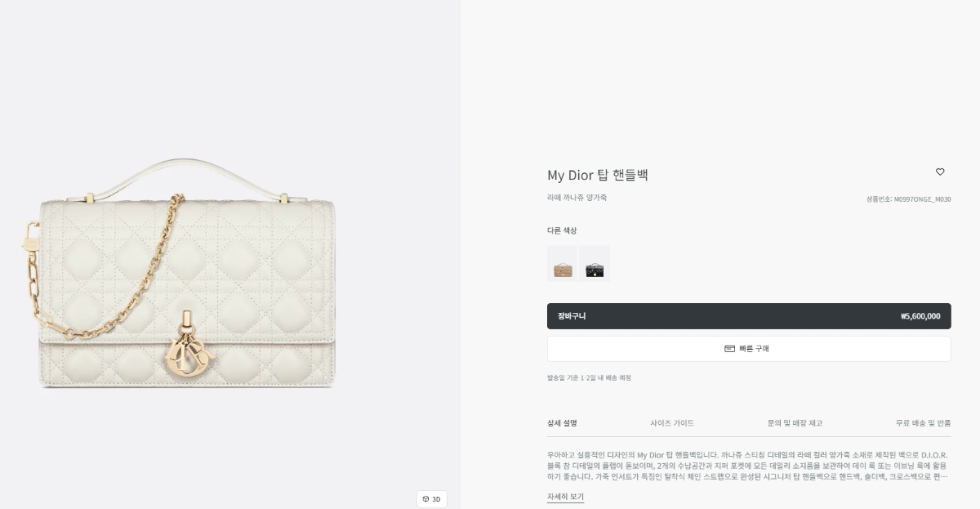Click the card icon beside 빠른 구매
This screenshot has height=509, width=980.
(729, 349)
